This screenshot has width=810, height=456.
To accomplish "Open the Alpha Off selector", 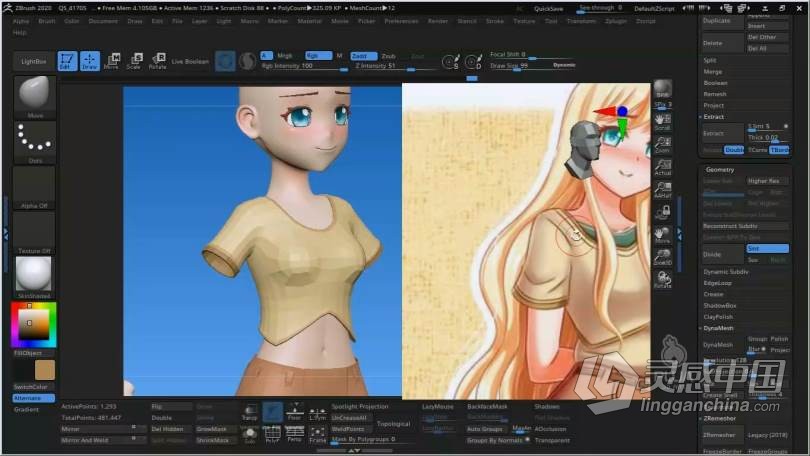I will pyautogui.click(x=34, y=187).
